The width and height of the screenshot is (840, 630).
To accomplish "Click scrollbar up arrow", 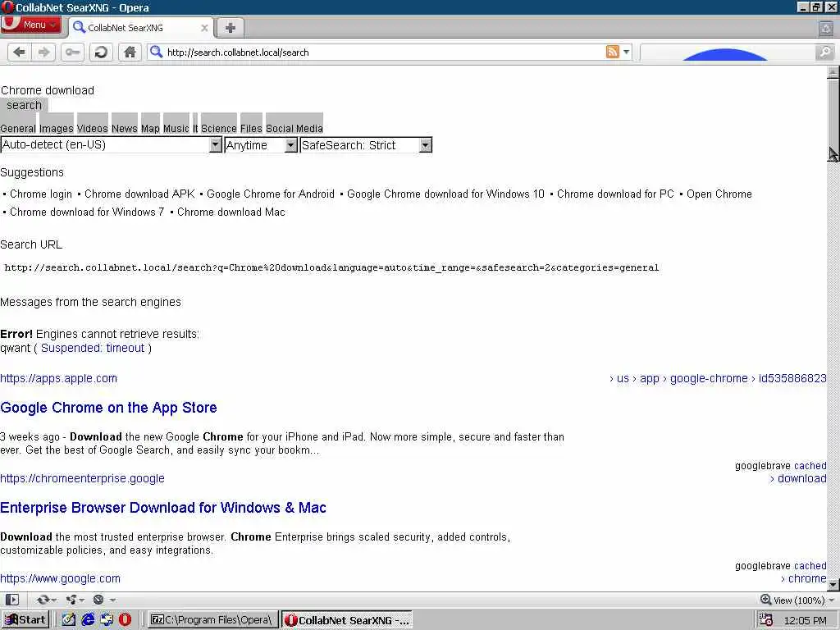I will point(833,72).
